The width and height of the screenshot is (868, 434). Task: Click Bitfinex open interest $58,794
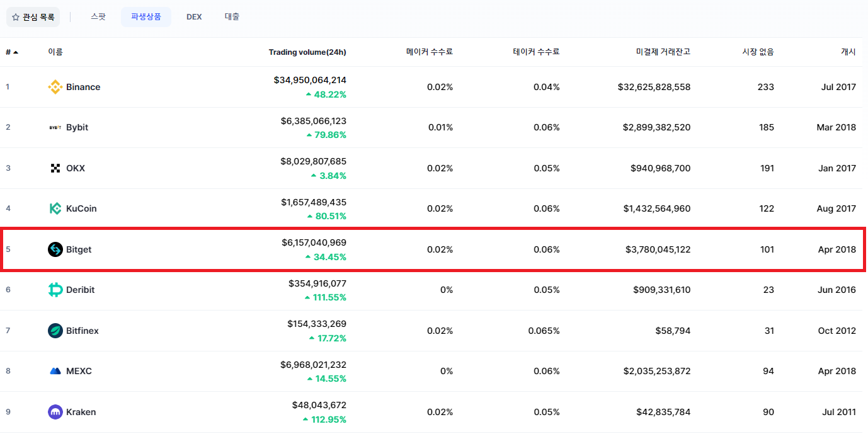(x=674, y=331)
